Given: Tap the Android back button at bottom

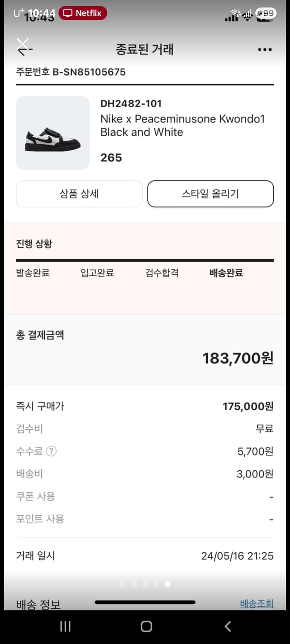Looking at the screenshot, I should coord(227,626).
